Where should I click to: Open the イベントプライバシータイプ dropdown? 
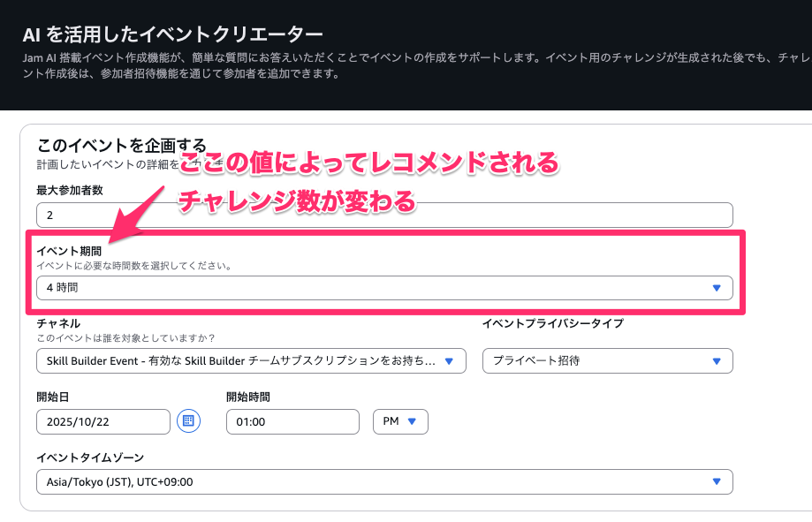tap(607, 361)
